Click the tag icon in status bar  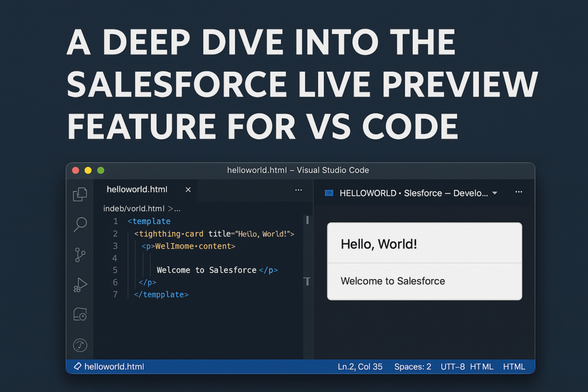77,366
